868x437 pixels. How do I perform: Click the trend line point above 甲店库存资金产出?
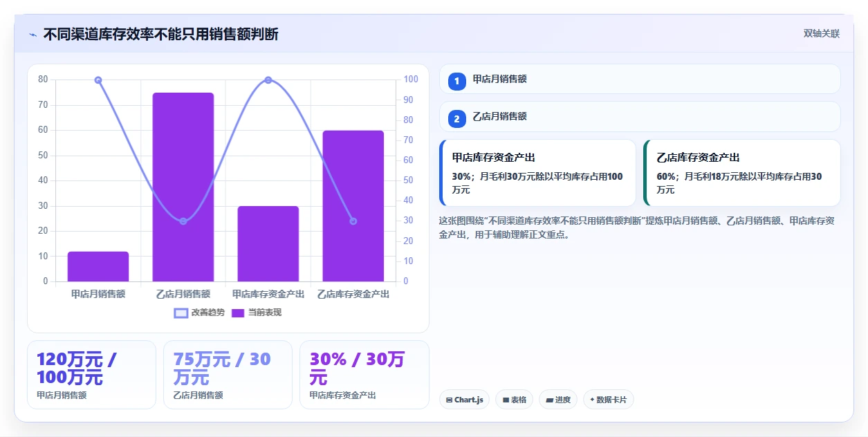[x=268, y=80]
